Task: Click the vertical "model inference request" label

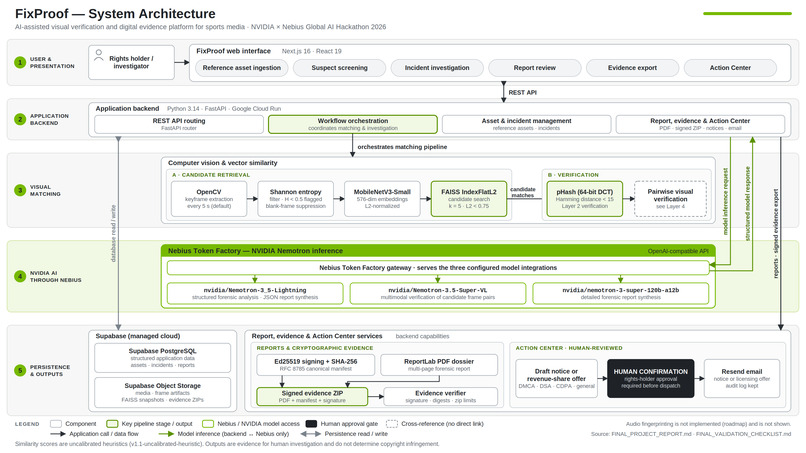Action: click(725, 202)
